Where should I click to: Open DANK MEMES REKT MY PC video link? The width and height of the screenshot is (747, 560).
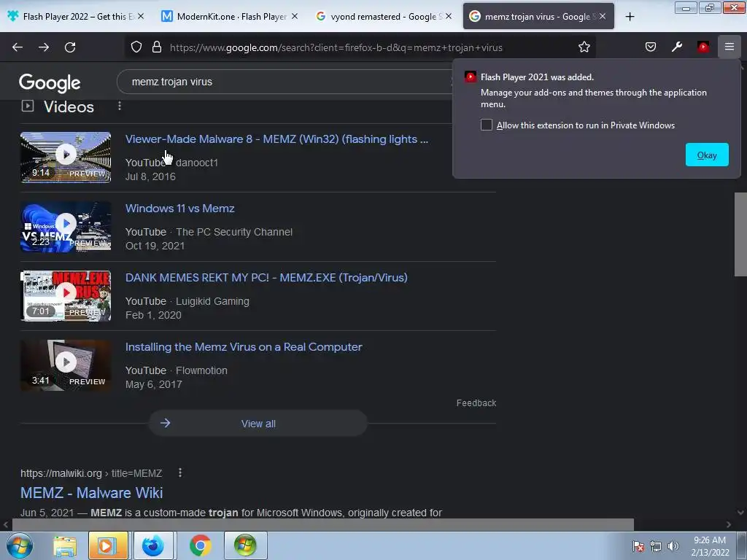[x=266, y=278]
